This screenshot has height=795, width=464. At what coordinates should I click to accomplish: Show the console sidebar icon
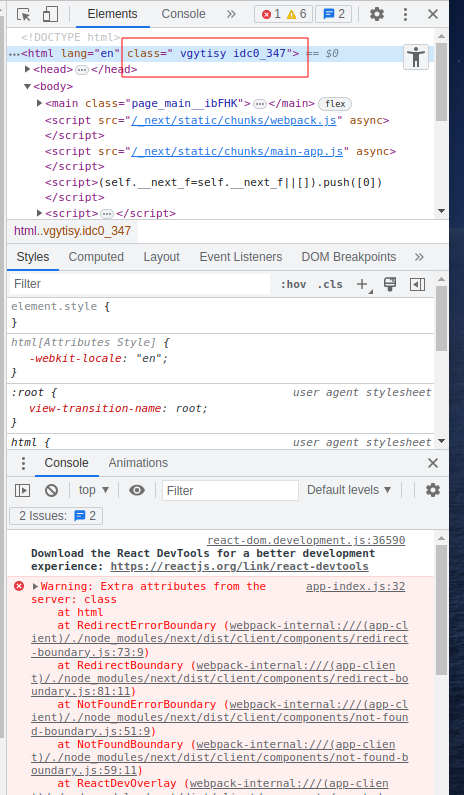point(22,490)
